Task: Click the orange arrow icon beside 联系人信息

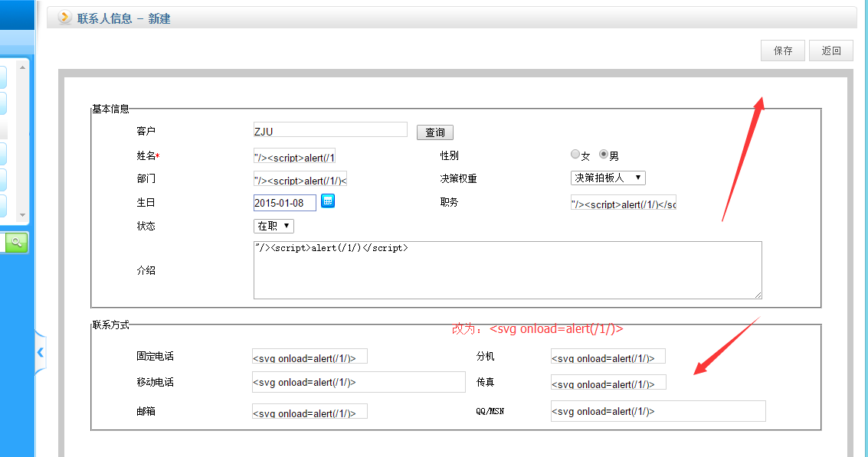Action: (65, 17)
